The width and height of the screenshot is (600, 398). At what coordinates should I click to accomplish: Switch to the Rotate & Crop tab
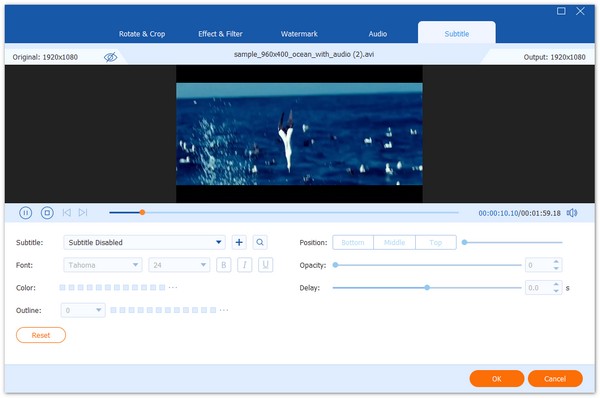coord(142,34)
